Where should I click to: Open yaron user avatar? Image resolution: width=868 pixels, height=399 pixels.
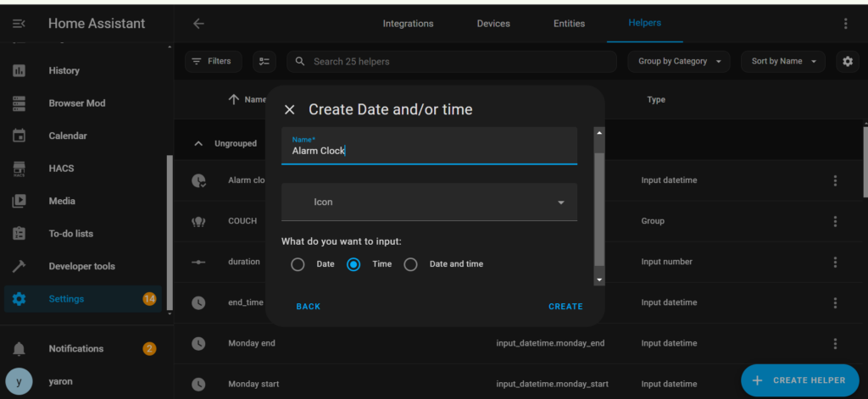click(19, 382)
